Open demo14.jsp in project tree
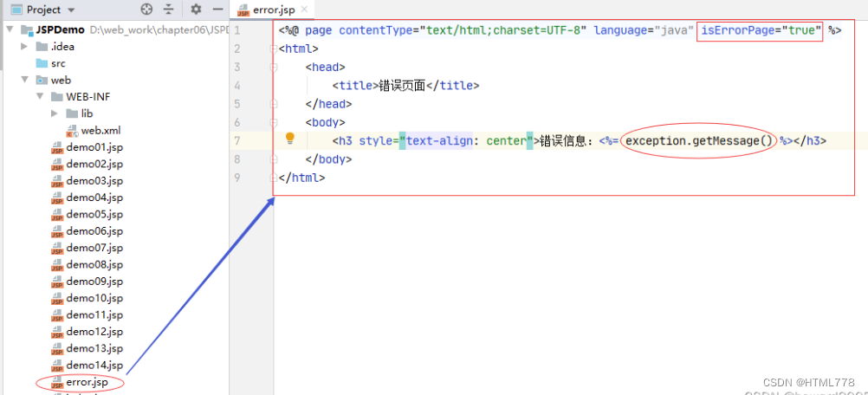The height and width of the screenshot is (395, 868). pyautogui.click(x=94, y=366)
